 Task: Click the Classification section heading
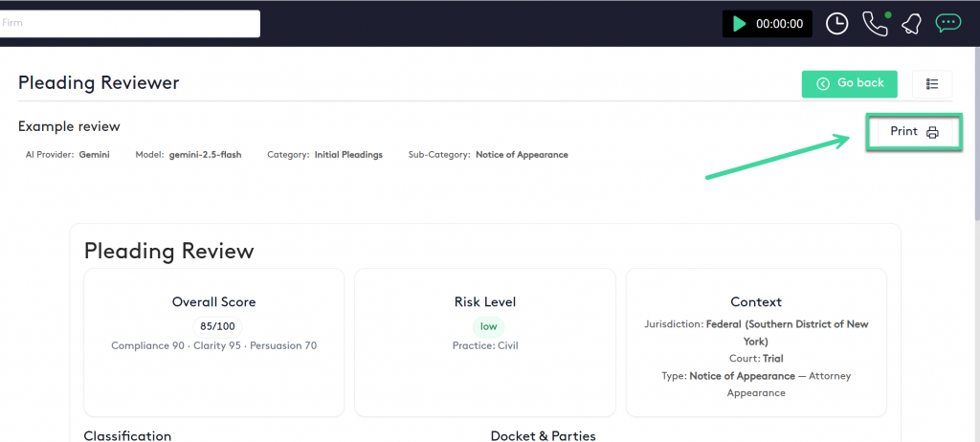127,435
